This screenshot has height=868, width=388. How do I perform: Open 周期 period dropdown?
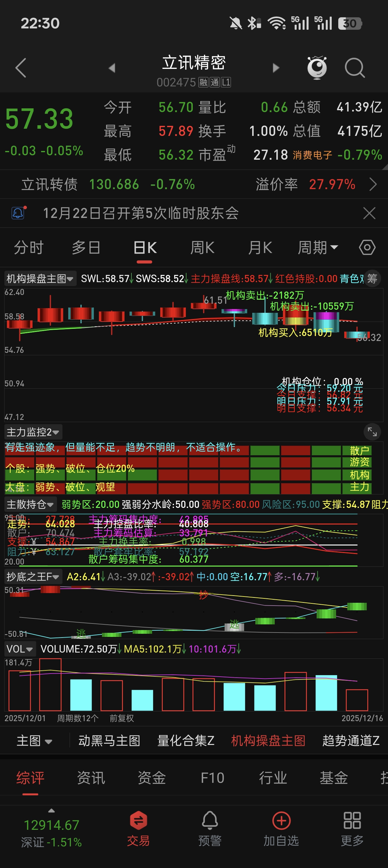318,248
